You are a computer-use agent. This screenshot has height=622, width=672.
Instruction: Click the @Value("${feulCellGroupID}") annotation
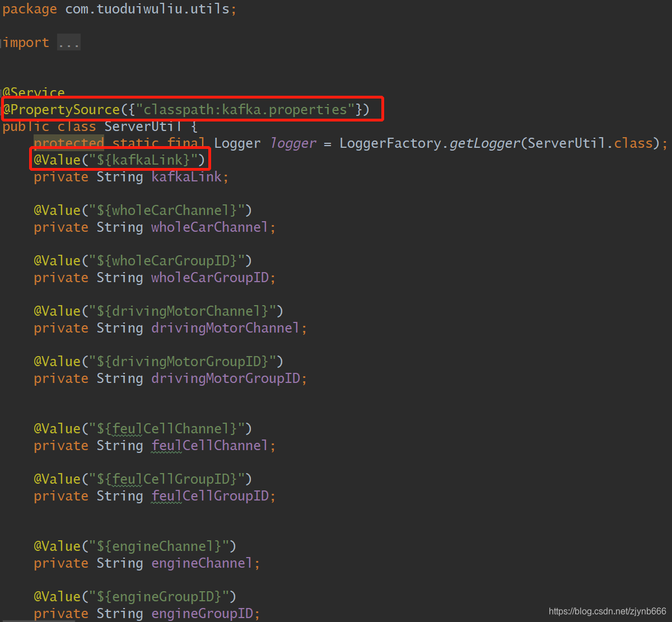pos(143,479)
